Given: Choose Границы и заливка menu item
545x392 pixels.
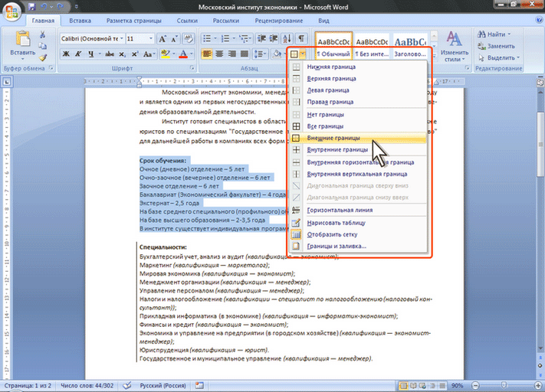Looking at the screenshot, I should pos(359,247).
